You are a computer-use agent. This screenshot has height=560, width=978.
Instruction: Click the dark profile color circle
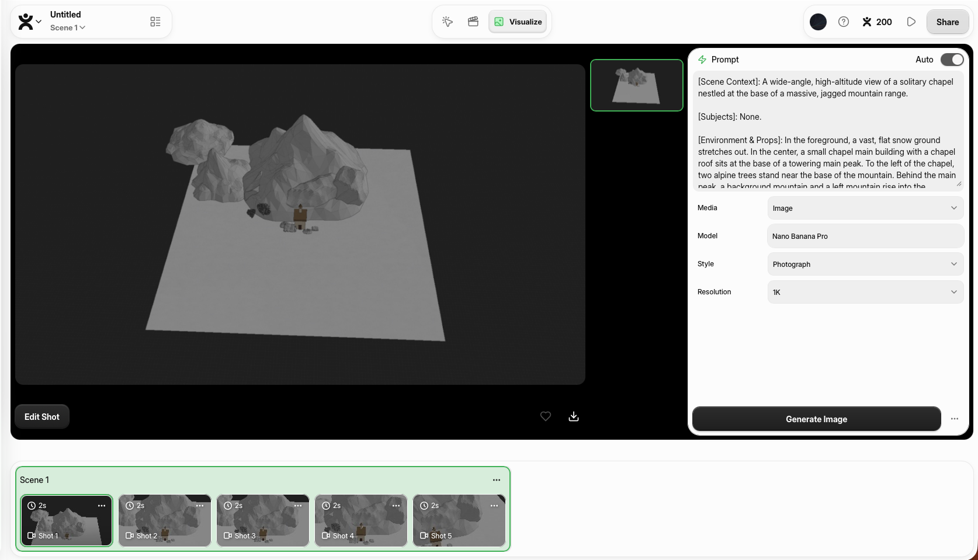pos(818,22)
